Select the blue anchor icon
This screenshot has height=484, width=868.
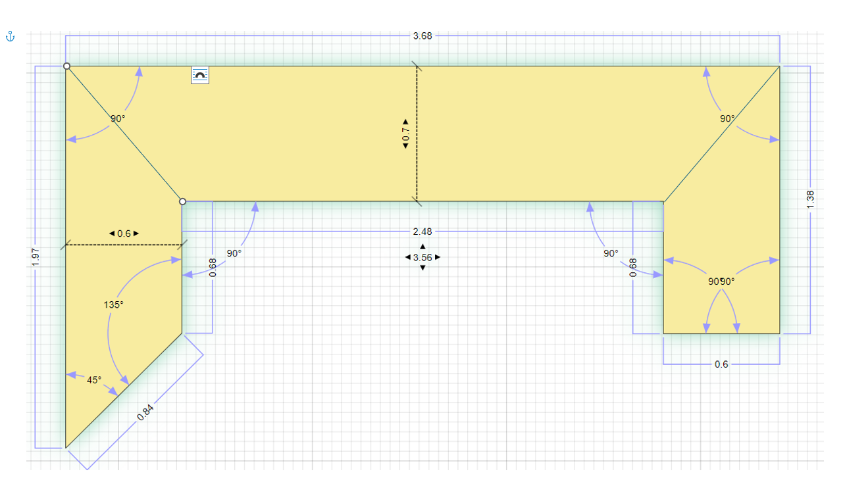(10, 37)
